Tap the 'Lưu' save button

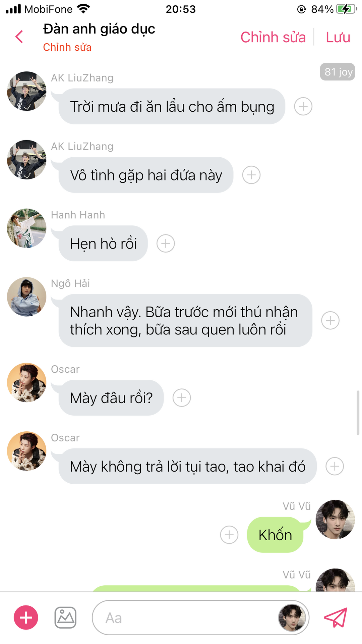pos(338,37)
